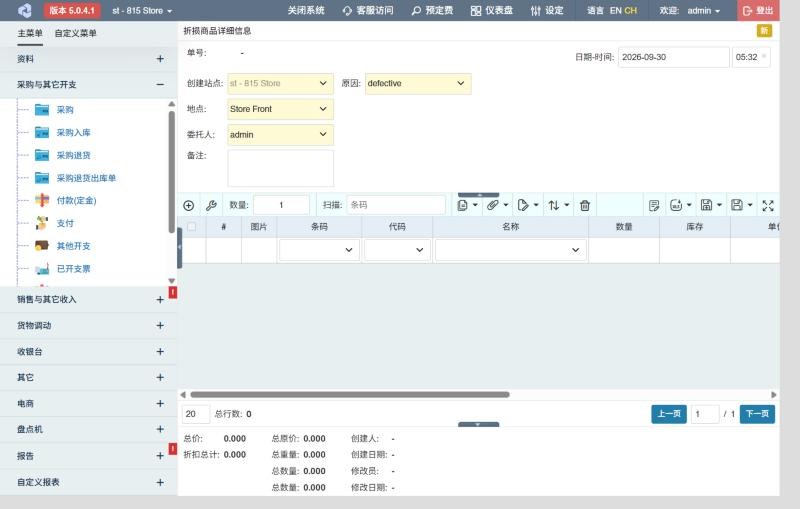Screen dimensions: 800x509
Task: Click 关闭系统 in top bar
Action: pyautogui.click(x=306, y=10)
